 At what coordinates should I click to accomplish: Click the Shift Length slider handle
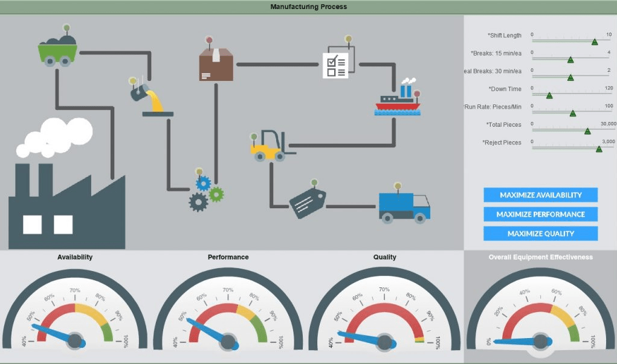595,42
